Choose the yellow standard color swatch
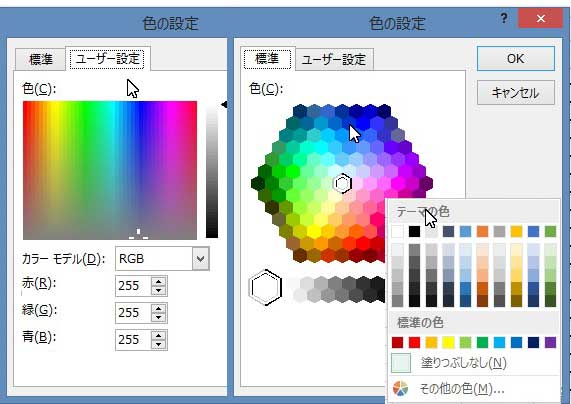The image size is (571, 404). click(x=448, y=342)
